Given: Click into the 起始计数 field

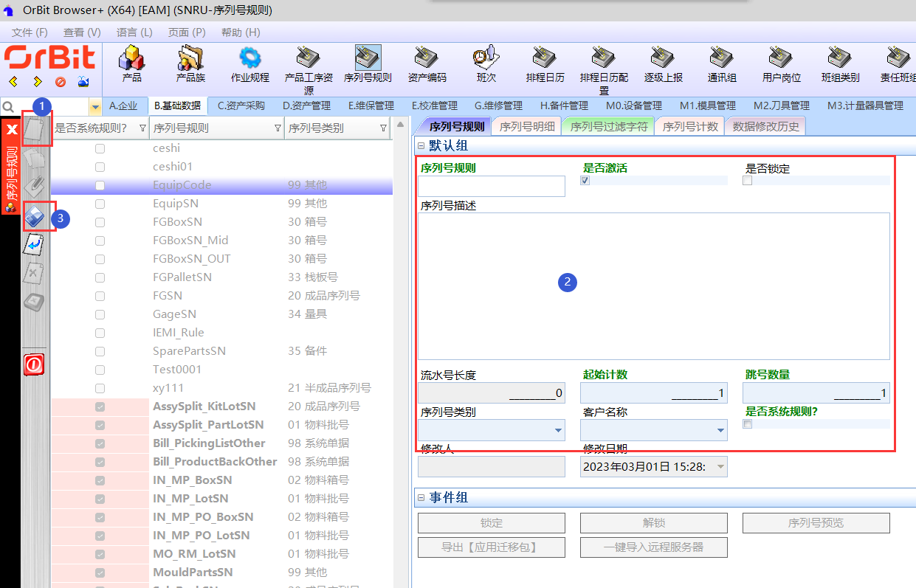Looking at the screenshot, I should tap(654, 392).
